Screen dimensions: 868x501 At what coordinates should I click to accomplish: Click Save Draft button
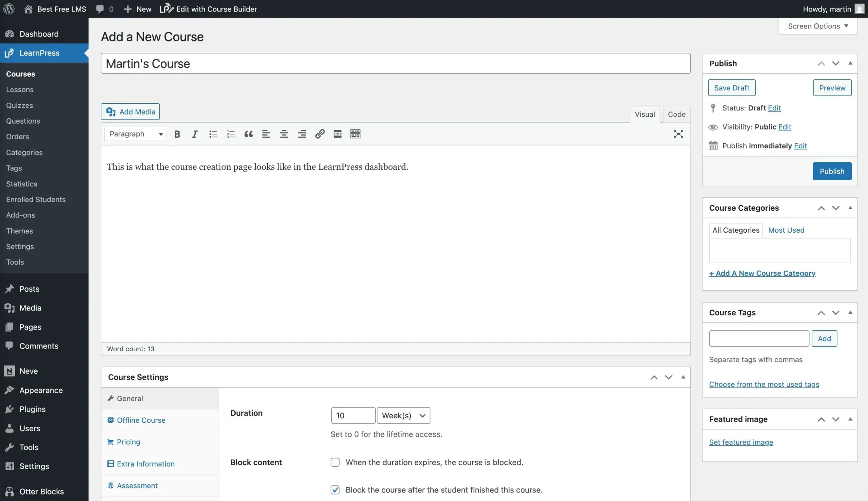(x=732, y=88)
